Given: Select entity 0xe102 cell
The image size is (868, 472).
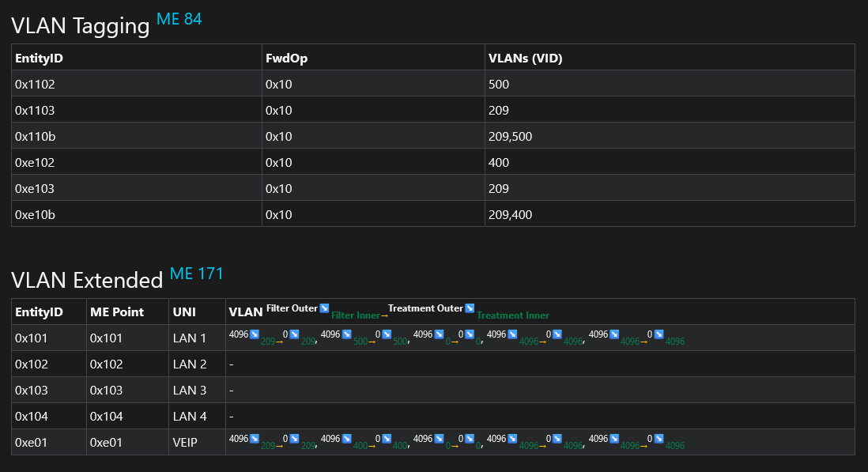Looking at the screenshot, I should click(137, 161).
